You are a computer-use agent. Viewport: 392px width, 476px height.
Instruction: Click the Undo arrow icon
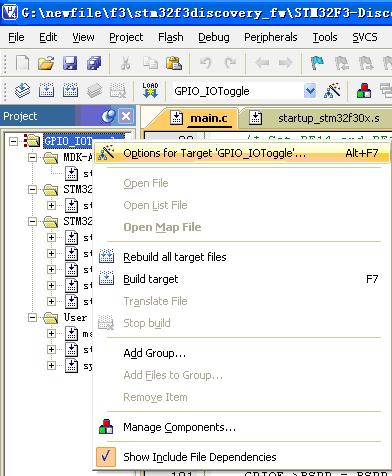206,63
